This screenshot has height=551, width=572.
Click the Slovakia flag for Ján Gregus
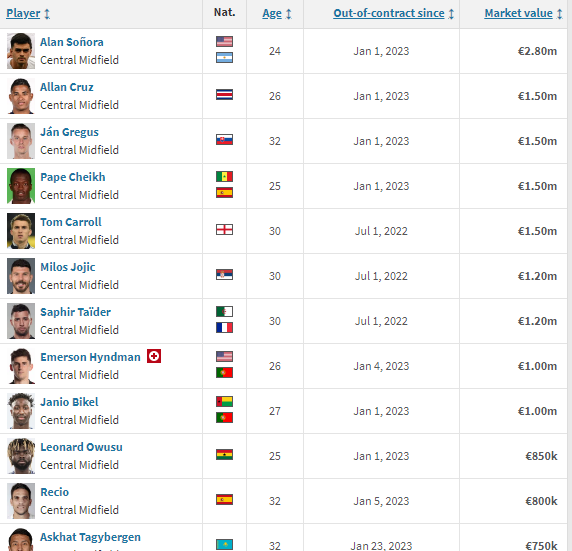click(224, 140)
